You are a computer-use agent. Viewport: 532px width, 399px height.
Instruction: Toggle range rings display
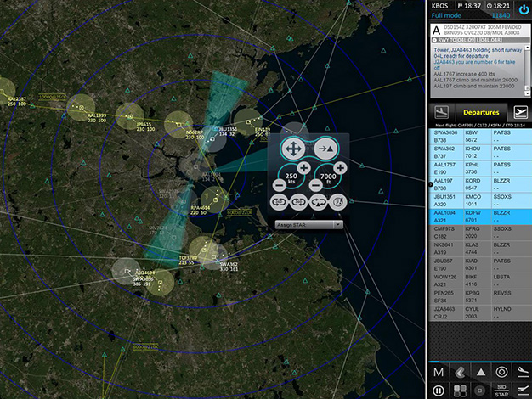501,372
